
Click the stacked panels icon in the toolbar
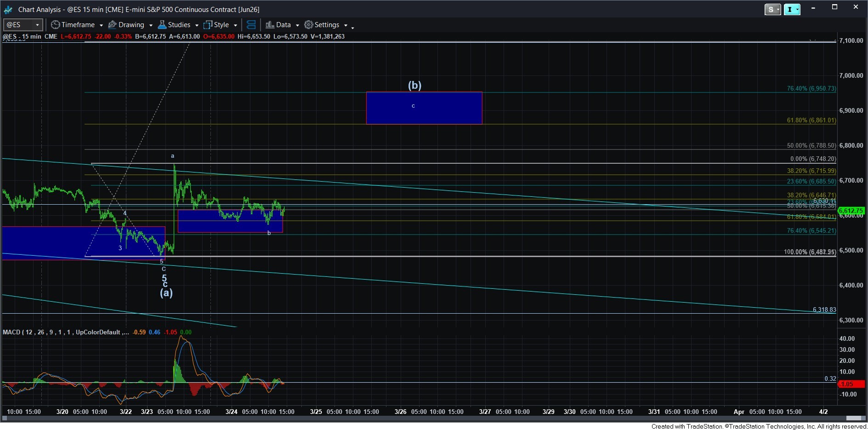click(x=251, y=25)
